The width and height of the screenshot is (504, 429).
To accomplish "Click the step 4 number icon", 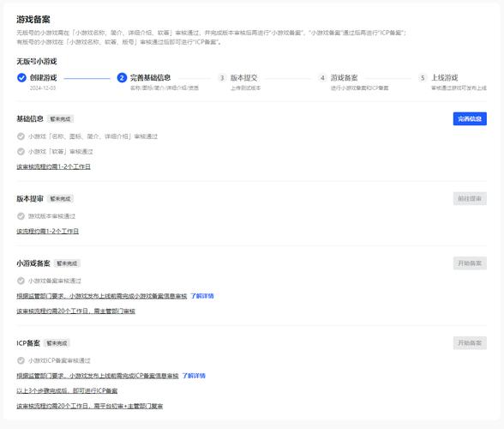I will [x=322, y=77].
